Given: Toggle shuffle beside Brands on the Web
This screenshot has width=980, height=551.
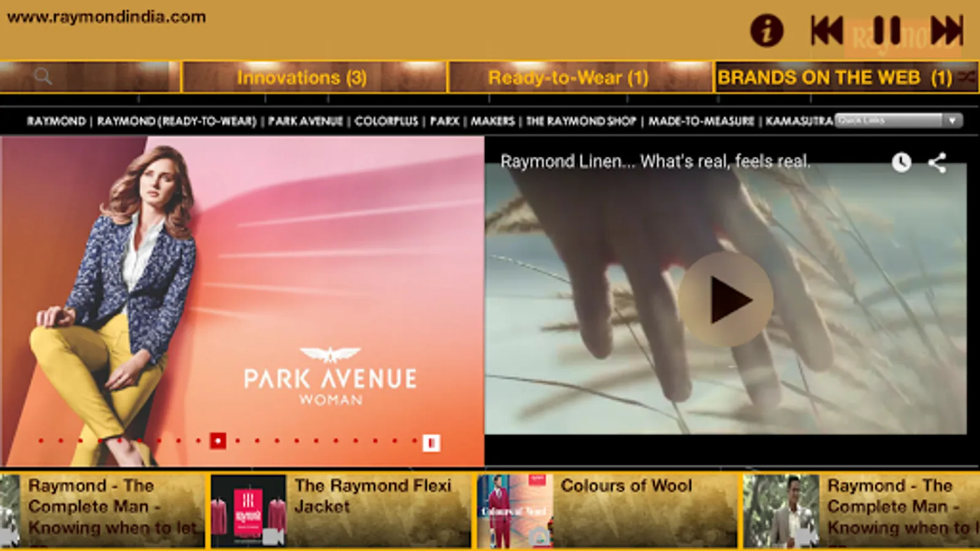Looking at the screenshot, I should [967, 77].
